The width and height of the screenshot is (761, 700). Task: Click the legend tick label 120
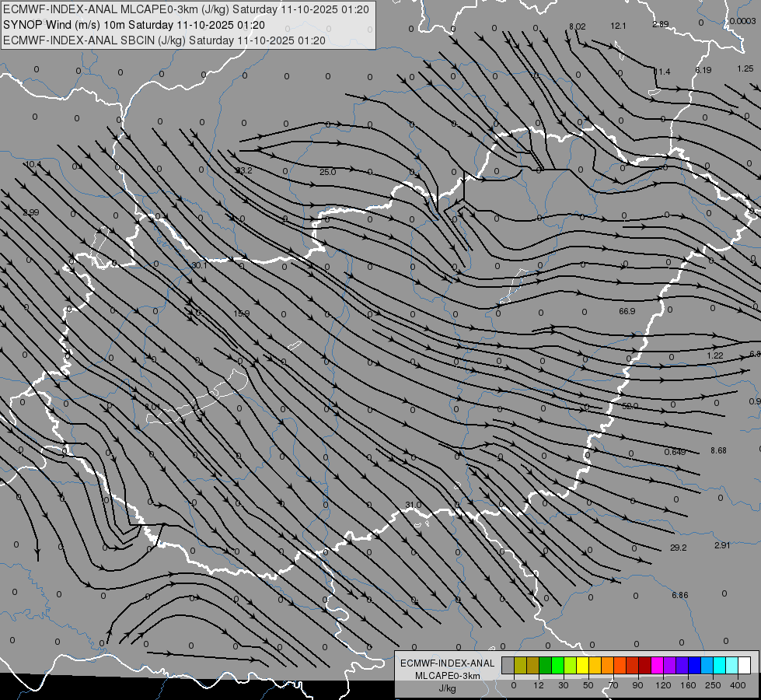[x=663, y=685]
